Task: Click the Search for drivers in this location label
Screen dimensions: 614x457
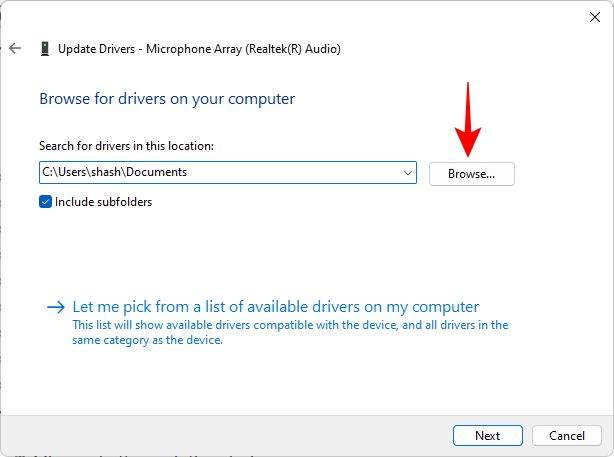Action: coord(126,146)
